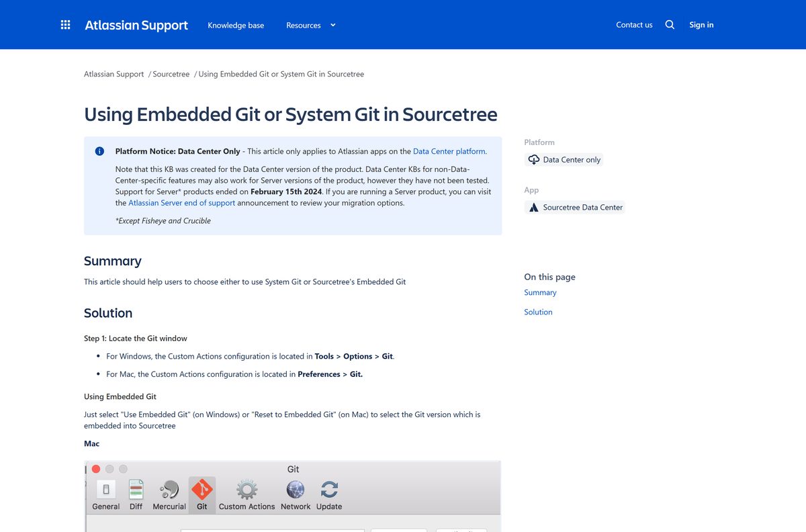Go to the Atlassian Support home logo
806x532 pixels.
click(x=136, y=25)
